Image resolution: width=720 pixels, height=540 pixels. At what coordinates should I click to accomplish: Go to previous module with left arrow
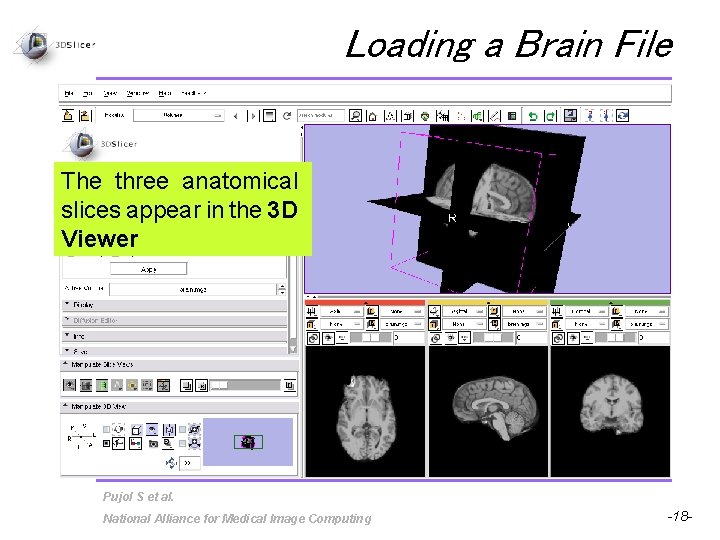pos(236,116)
